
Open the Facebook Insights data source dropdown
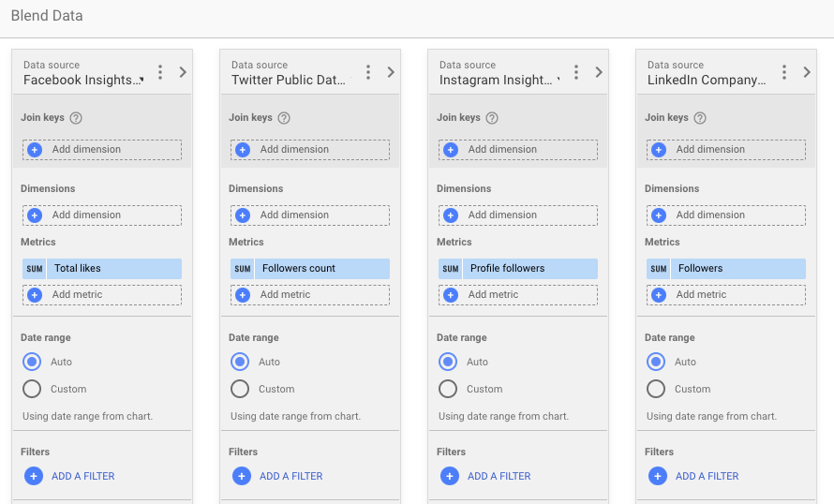84,80
